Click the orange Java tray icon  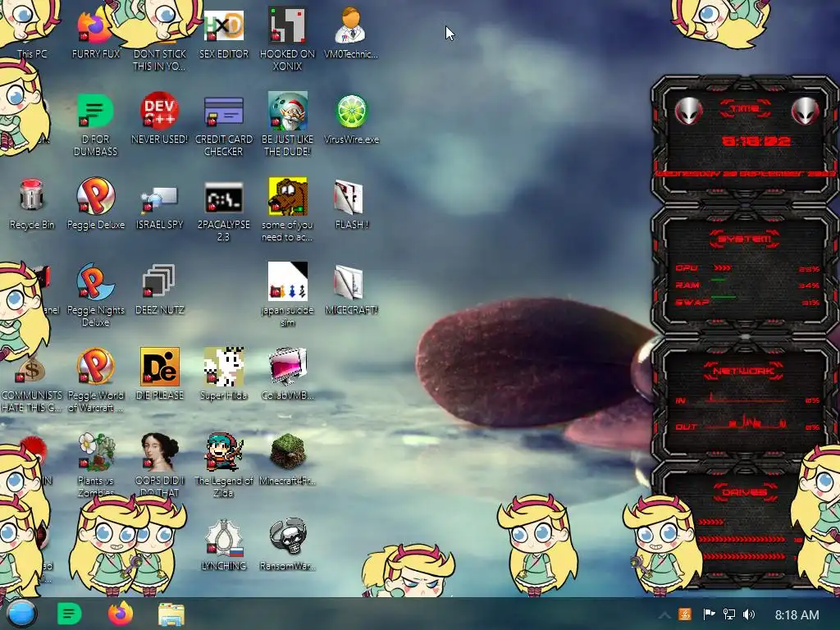coord(685,614)
